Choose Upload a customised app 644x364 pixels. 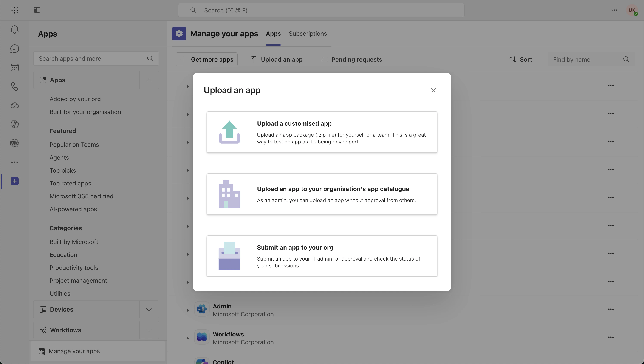(x=322, y=132)
